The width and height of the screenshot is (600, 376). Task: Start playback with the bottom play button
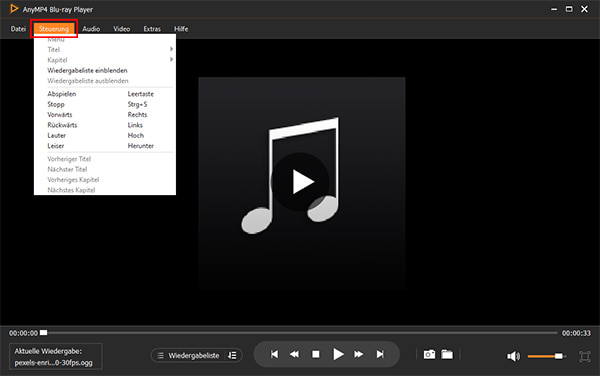[338, 355]
